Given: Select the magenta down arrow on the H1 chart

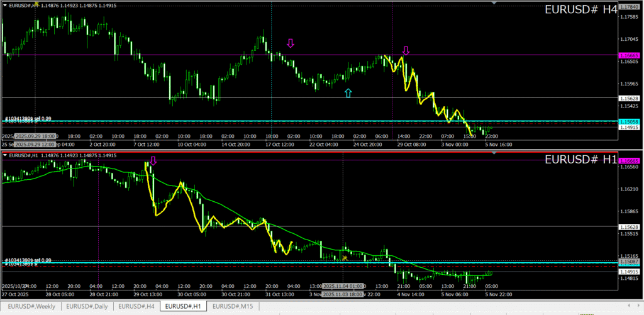Looking at the screenshot, I should (x=152, y=161).
